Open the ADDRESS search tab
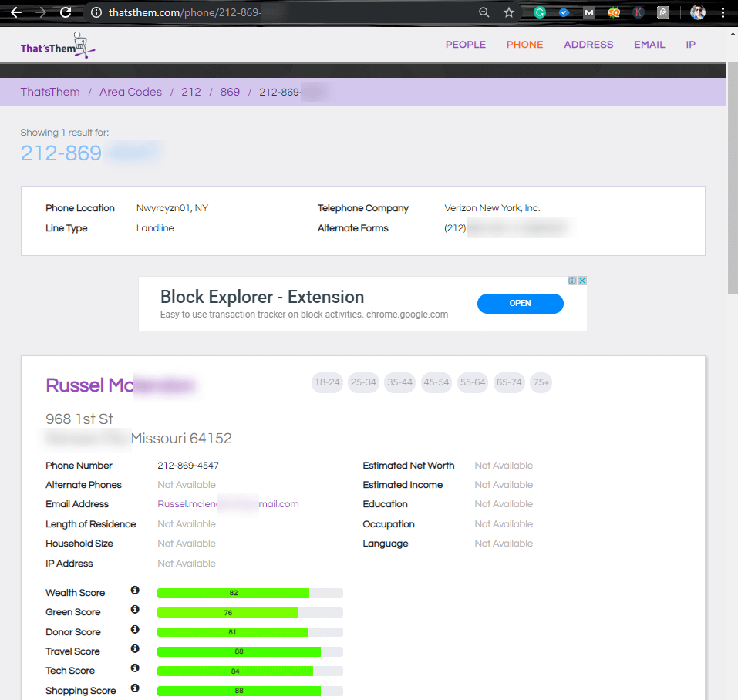This screenshot has width=738, height=700. (x=588, y=45)
